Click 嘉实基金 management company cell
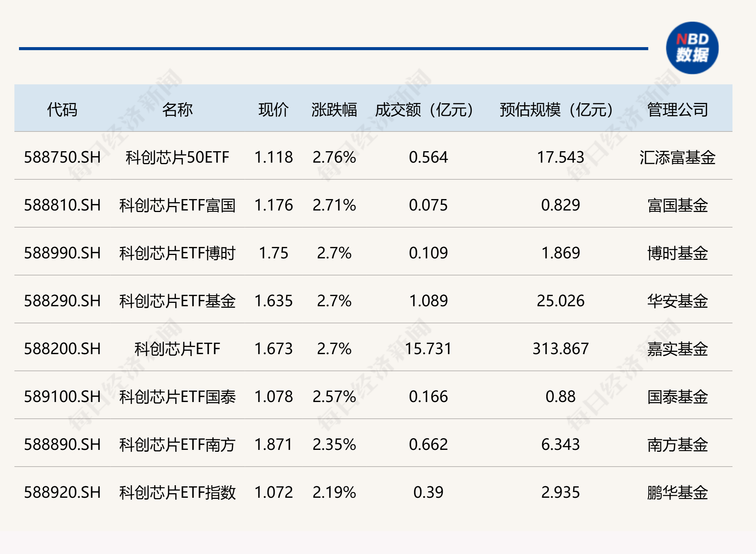This screenshot has width=756, height=554. (x=678, y=349)
